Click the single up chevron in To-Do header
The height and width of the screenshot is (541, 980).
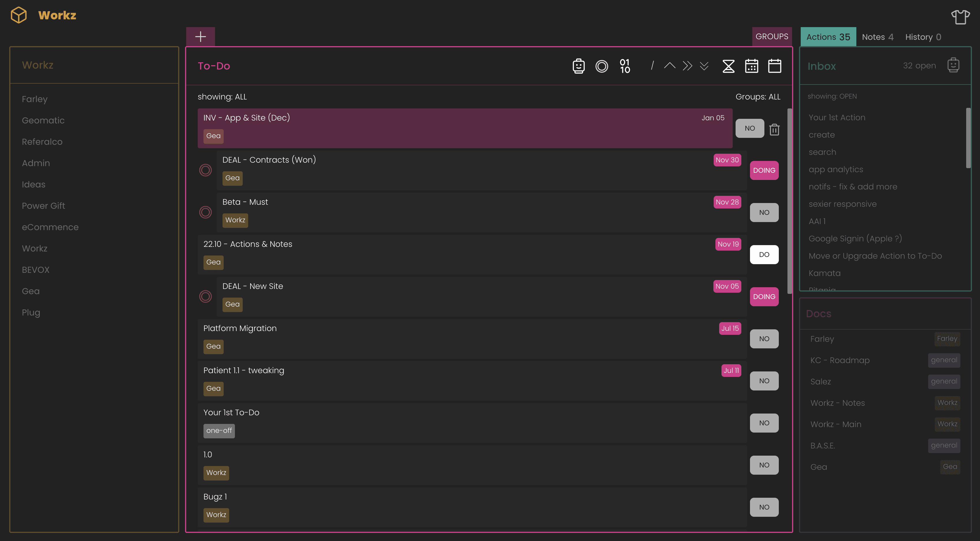(x=670, y=66)
